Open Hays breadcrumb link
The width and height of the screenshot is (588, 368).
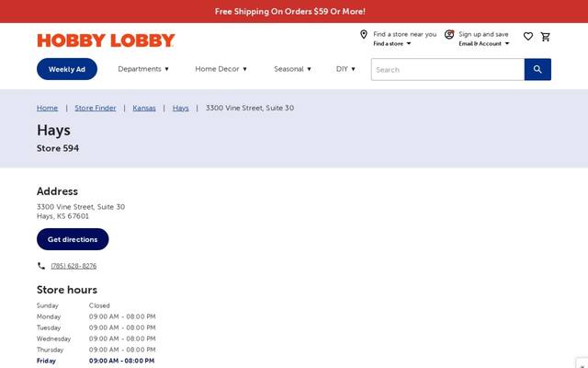[x=180, y=109]
